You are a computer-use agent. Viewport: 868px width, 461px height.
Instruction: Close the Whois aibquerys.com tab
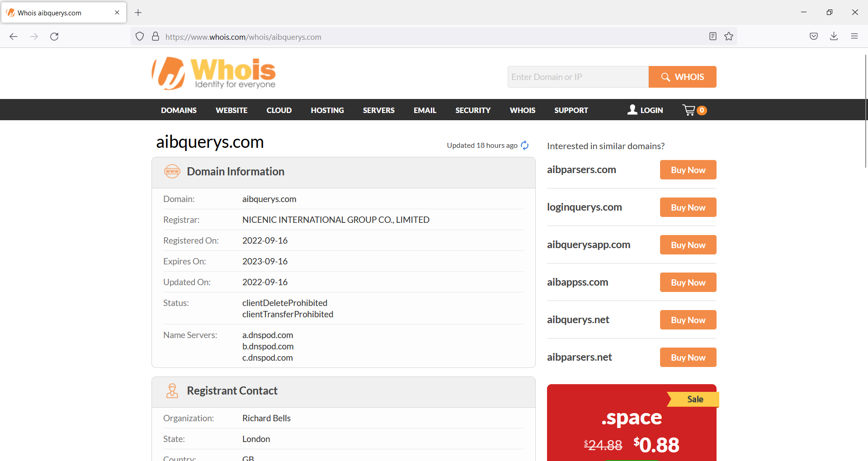point(117,13)
